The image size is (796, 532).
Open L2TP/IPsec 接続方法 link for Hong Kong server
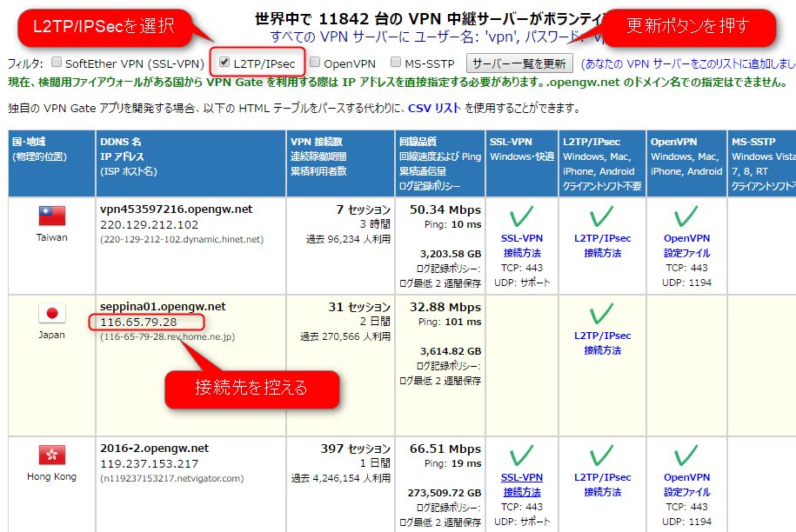[x=603, y=485]
